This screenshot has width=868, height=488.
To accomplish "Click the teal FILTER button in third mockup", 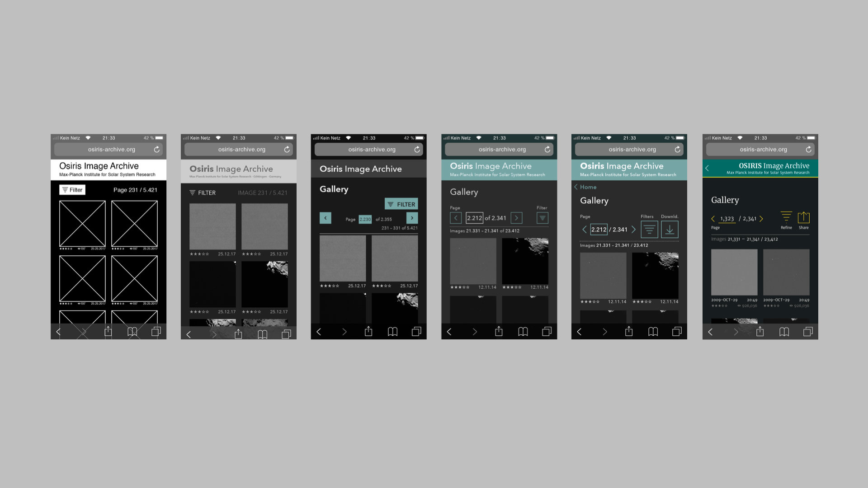I will (401, 204).
